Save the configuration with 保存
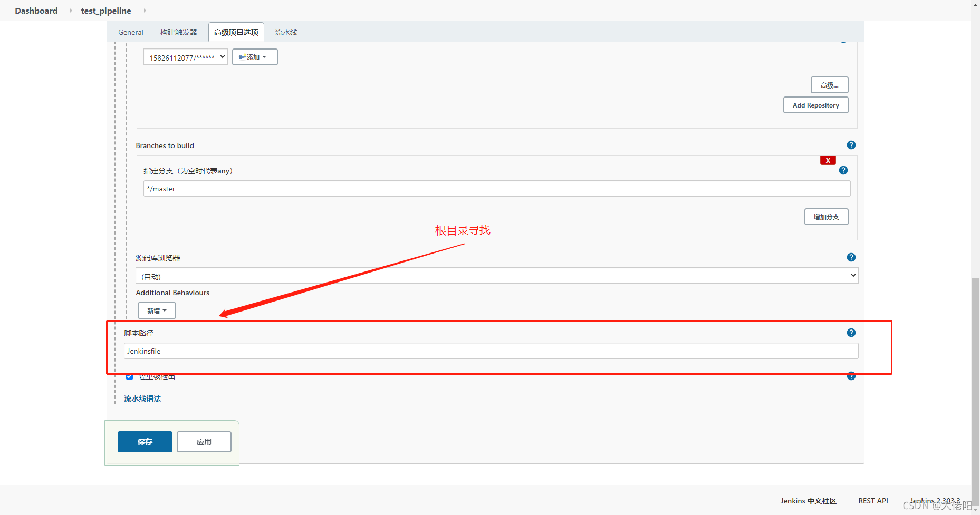The image size is (980, 515). tap(145, 442)
